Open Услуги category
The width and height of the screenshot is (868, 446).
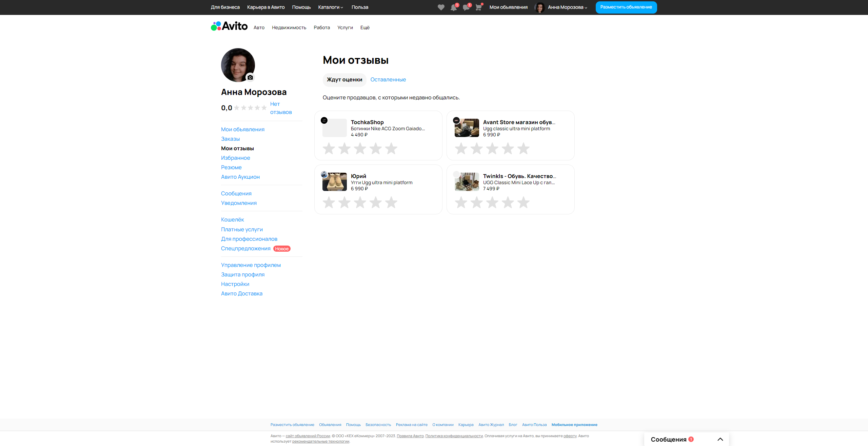(x=345, y=27)
